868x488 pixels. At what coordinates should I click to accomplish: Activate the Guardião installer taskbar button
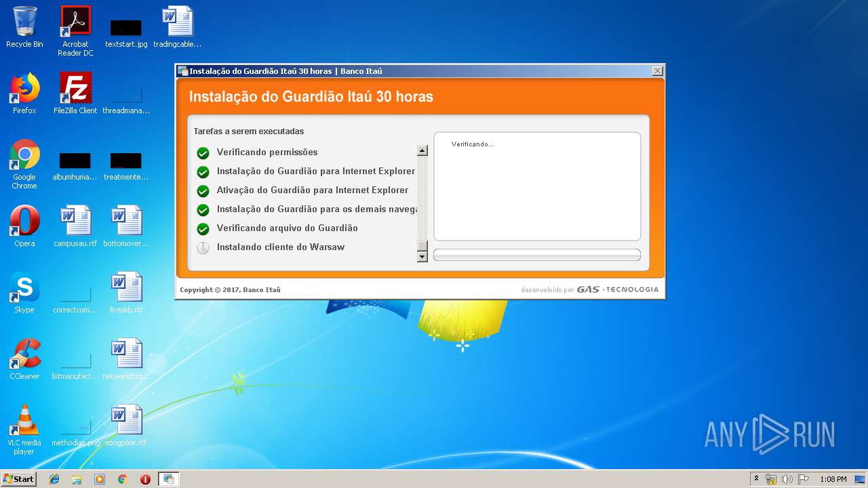[168, 479]
